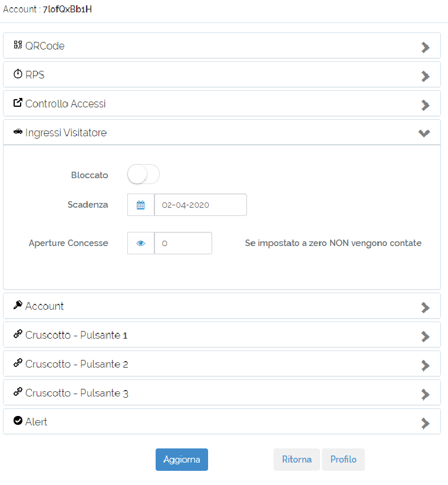
Task: Click the eye icon for Aperture Concesse
Action: click(141, 243)
